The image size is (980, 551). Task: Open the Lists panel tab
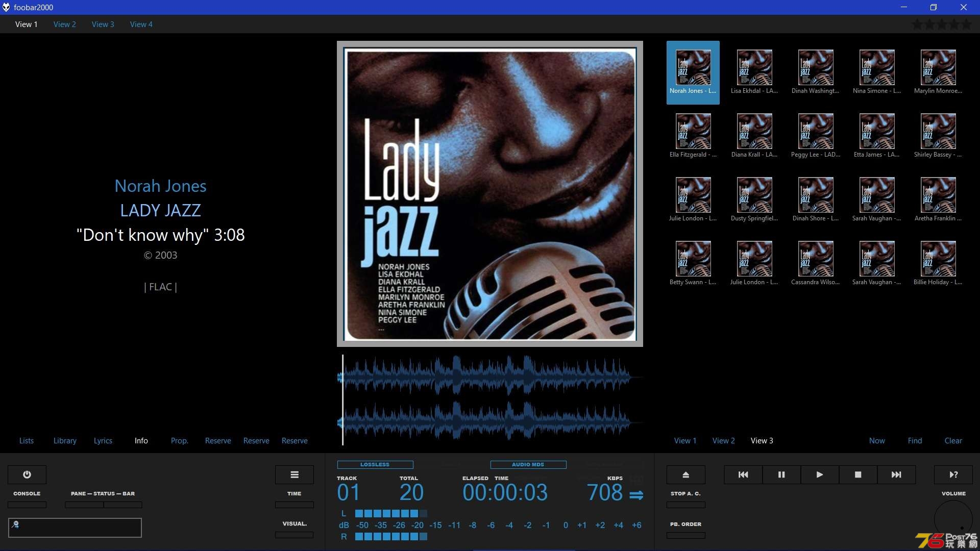tap(27, 441)
